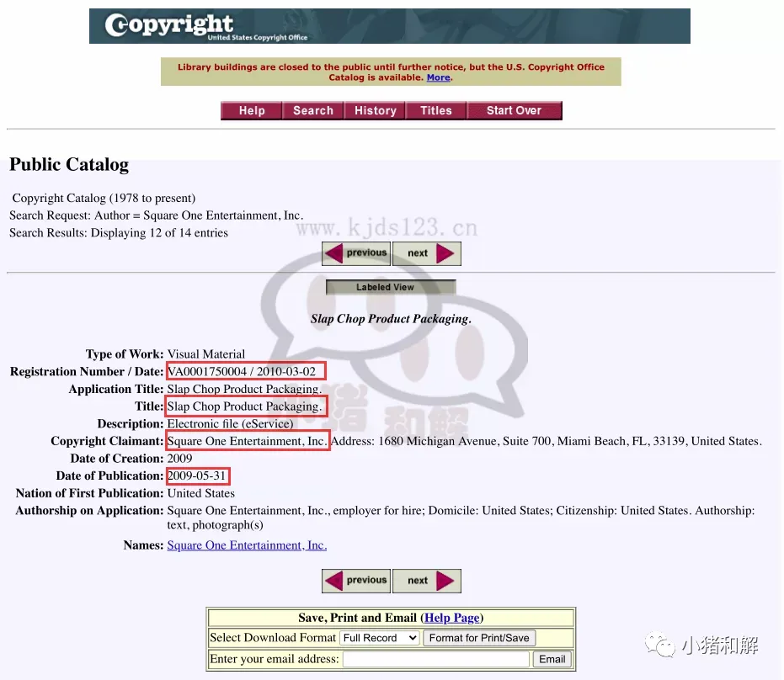Open the Help menu button
This screenshot has height=680, width=784.
pos(252,110)
